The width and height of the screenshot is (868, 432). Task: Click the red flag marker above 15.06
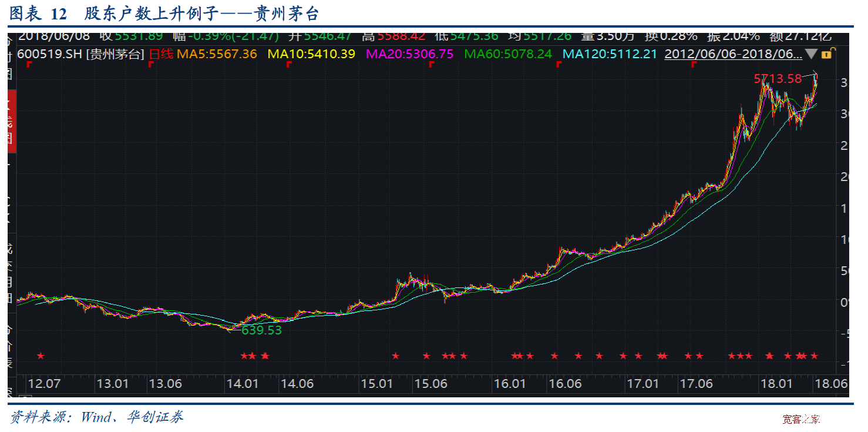(431, 64)
